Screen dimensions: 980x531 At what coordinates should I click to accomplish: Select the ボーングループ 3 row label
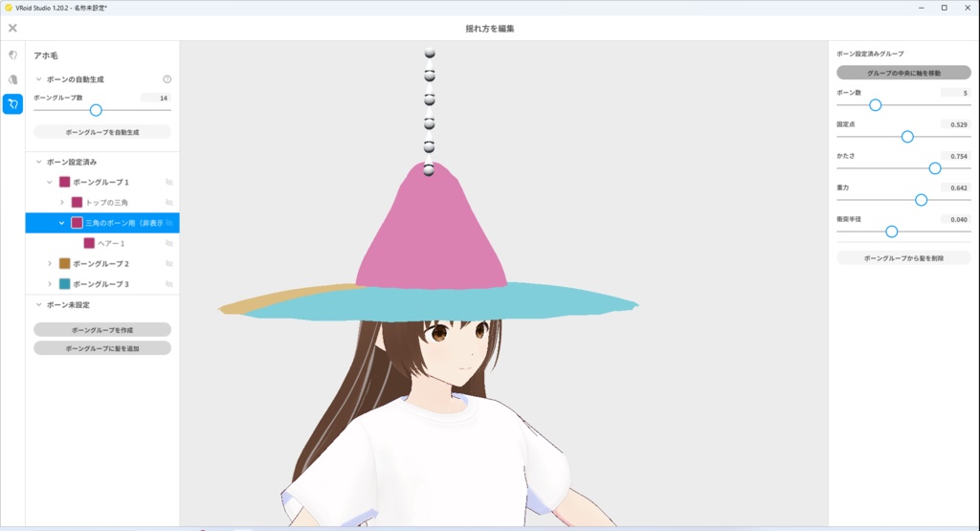tap(100, 283)
